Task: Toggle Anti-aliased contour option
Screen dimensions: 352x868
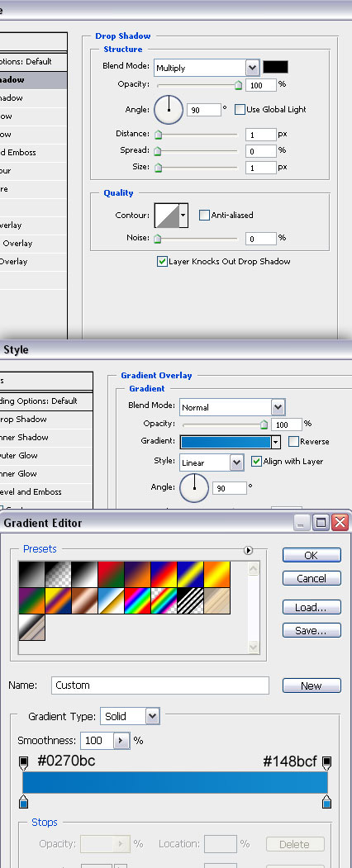Action: (204, 215)
